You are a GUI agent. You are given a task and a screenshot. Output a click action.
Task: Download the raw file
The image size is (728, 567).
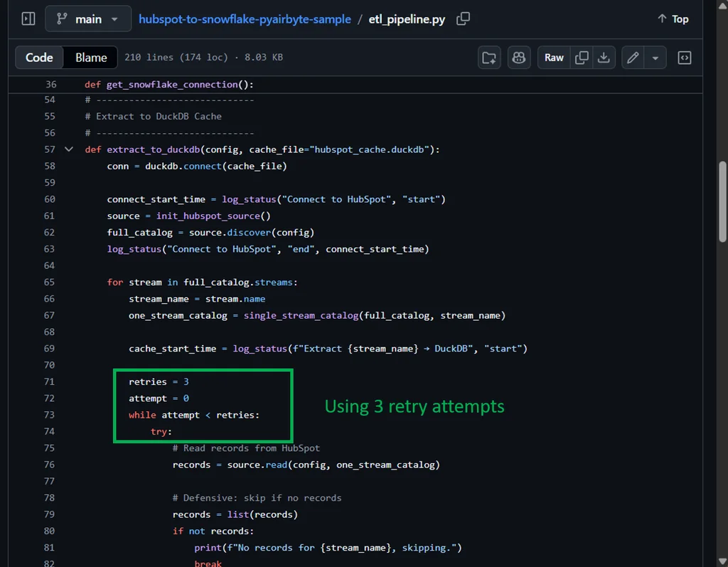point(604,58)
